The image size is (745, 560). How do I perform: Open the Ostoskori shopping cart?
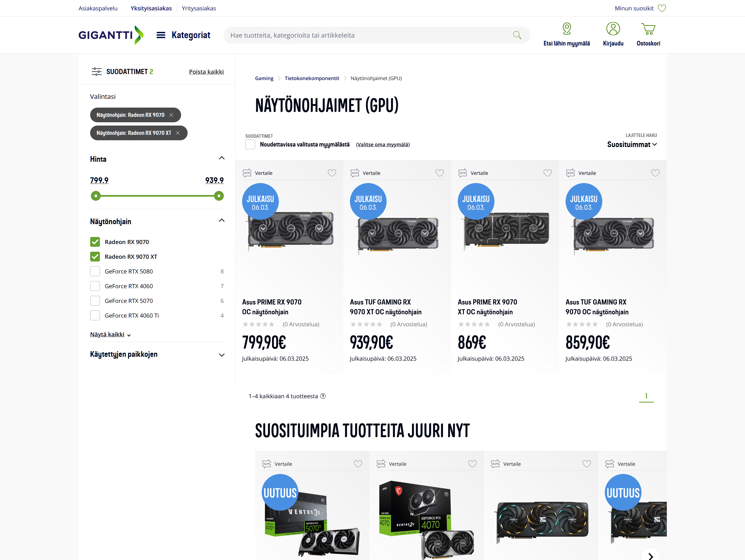(648, 29)
